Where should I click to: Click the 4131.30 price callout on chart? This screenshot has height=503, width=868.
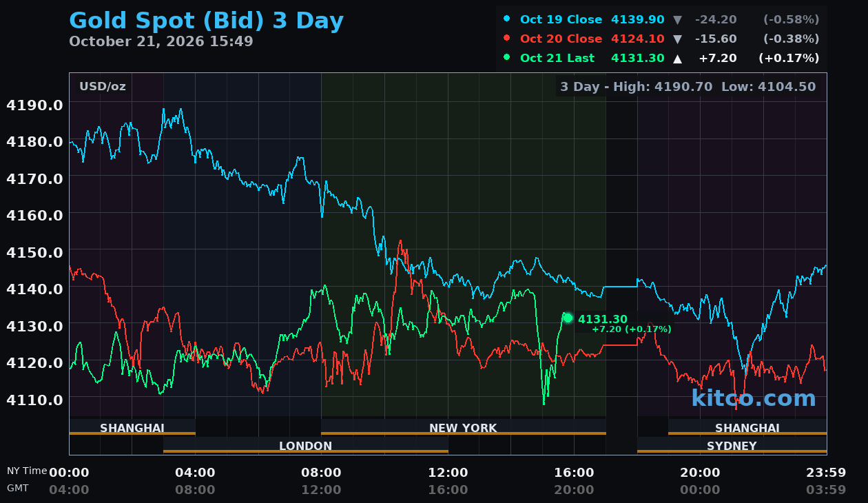[603, 319]
